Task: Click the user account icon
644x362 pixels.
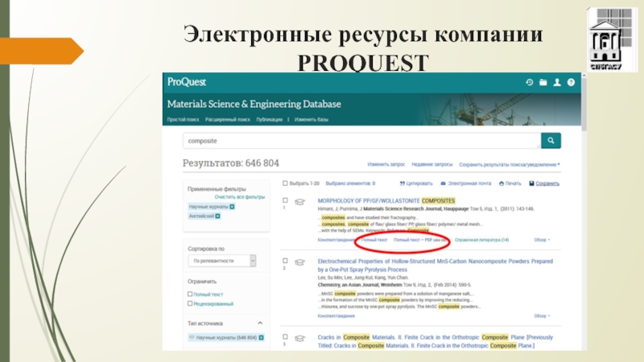Action: (x=556, y=82)
